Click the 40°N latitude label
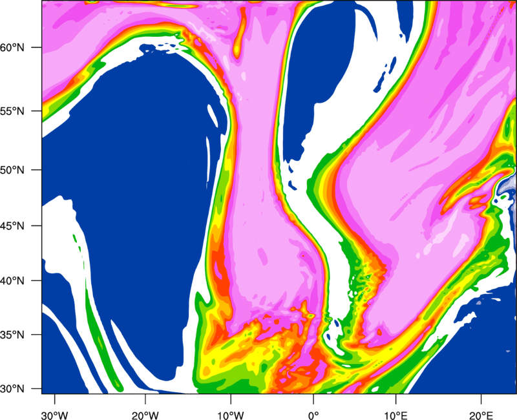 12,281
